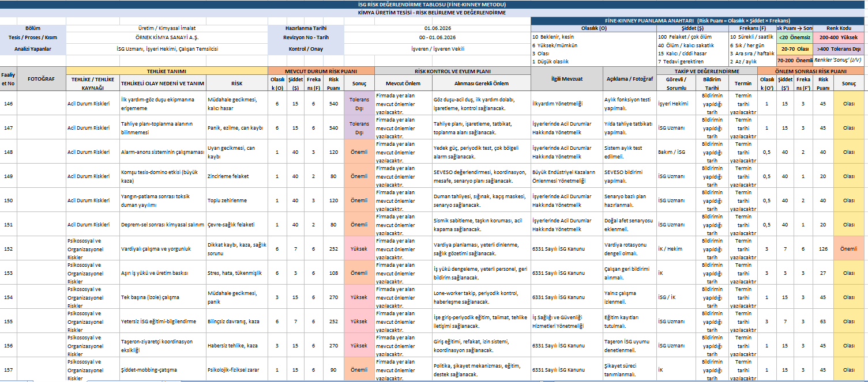This screenshot has height=382, width=868.
Task: Click the 'ÖRNEK KİMYA SANAYİ A.Ş.' cell
Action: 167,37
